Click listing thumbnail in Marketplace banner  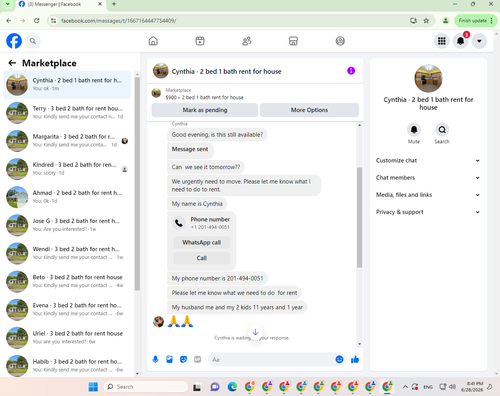(x=156, y=93)
